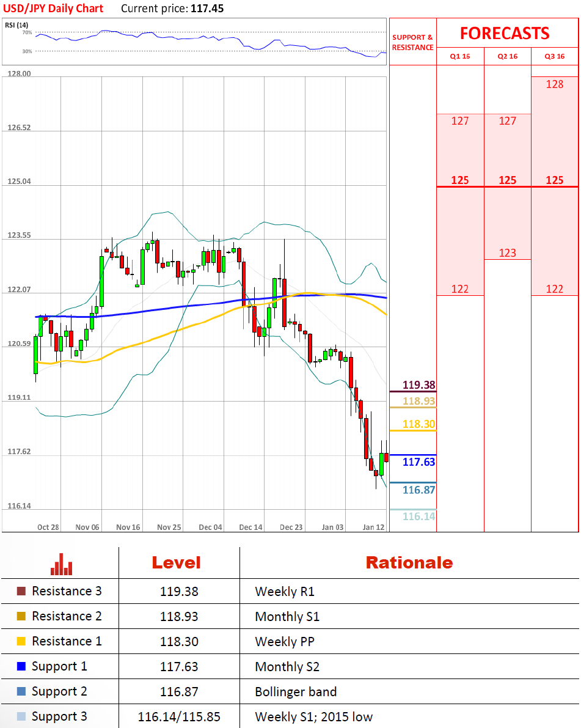The width and height of the screenshot is (581, 728).
Task: Click the 119.38 level table cell
Action: coord(179,592)
